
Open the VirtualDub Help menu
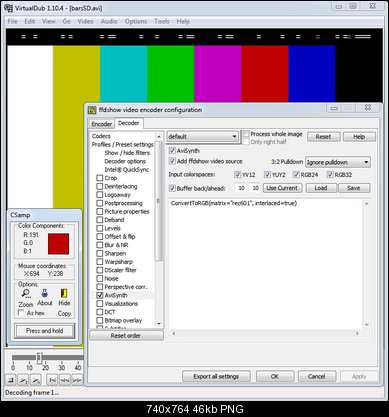coord(183,21)
